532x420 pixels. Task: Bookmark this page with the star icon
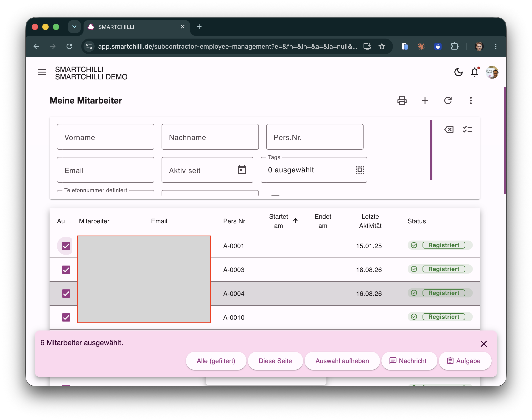381,46
